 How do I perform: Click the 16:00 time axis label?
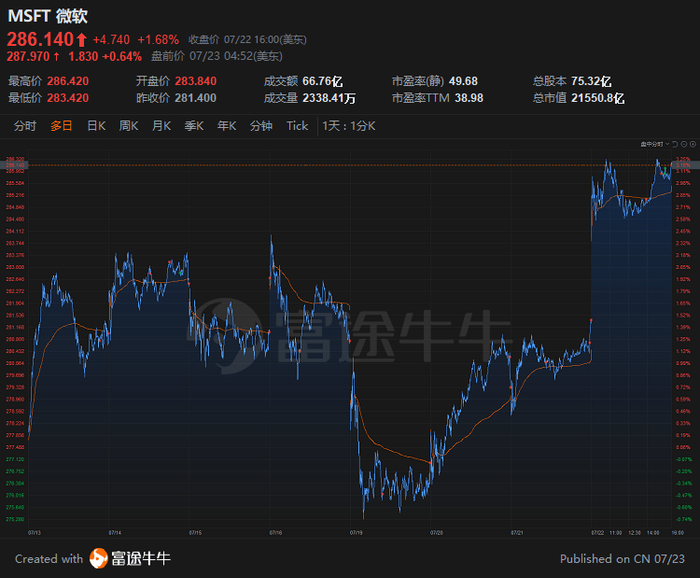click(678, 532)
